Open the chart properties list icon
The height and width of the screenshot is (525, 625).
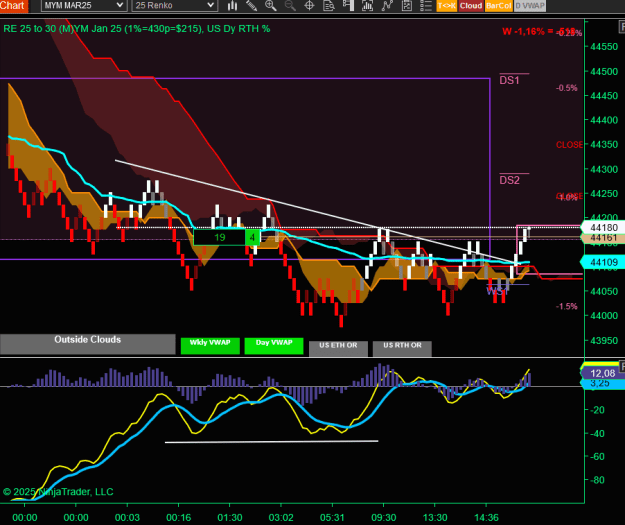coord(426,6)
